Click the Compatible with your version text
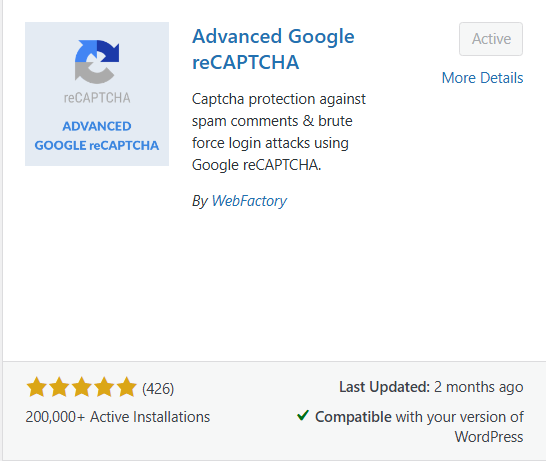This screenshot has height=461, width=546. [x=419, y=427]
